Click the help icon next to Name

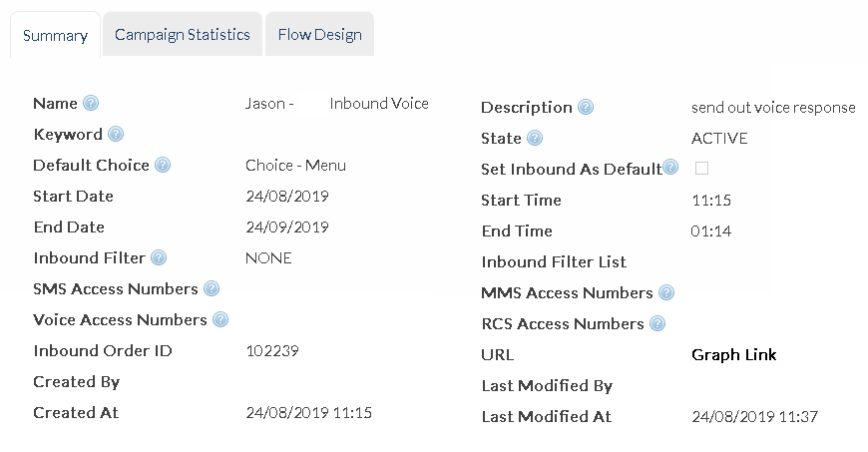click(x=91, y=104)
